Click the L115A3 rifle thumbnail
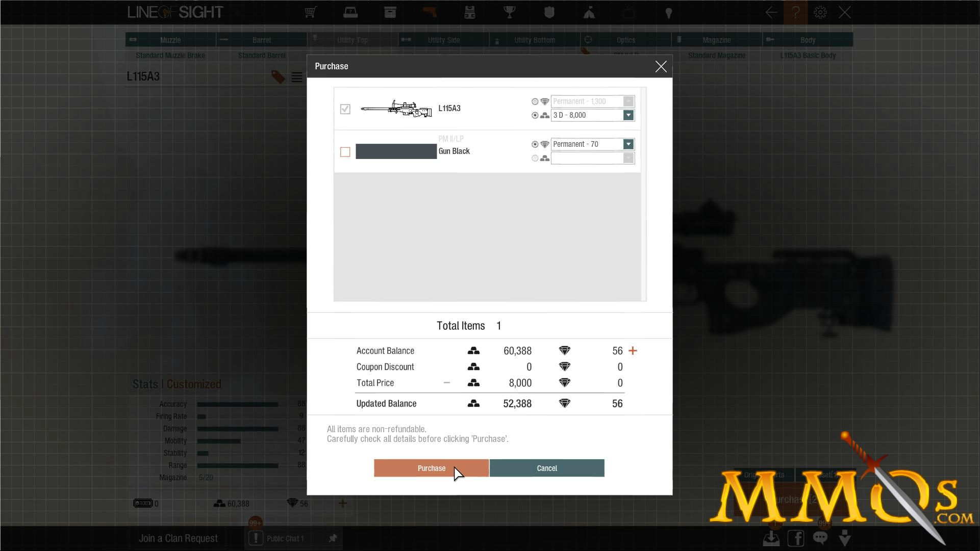Viewport: 980px width, 551px height. click(396, 109)
